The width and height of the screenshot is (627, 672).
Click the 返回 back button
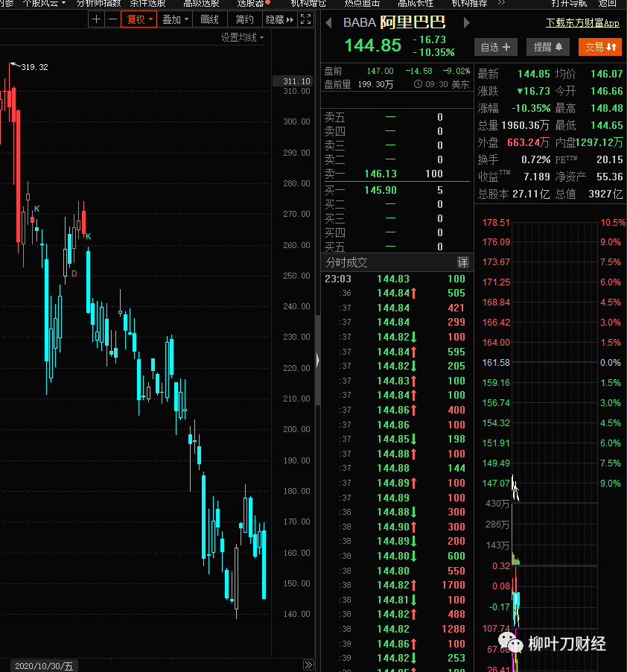coord(607,4)
